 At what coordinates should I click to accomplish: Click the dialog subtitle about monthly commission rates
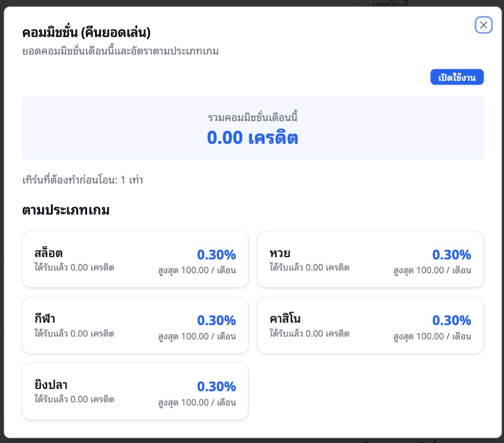pos(121,51)
